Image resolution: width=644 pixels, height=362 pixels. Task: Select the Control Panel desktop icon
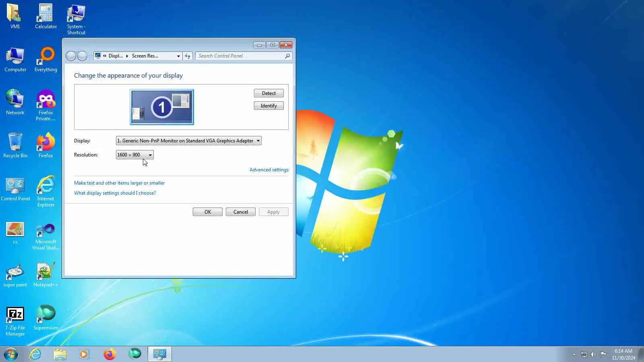[15, 189]
